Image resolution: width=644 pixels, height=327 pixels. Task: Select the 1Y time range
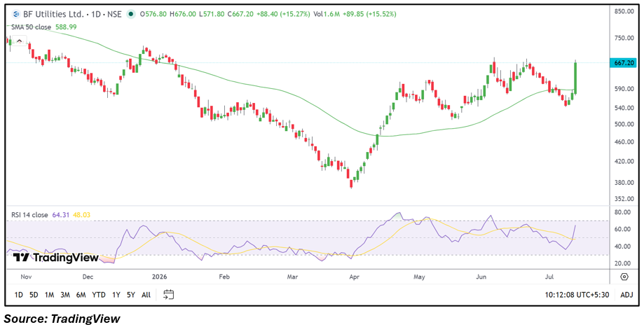coord(116,295)
